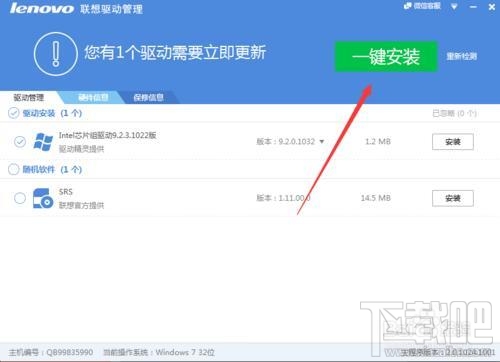This screenshot has height=362, width=500.
Task: Switch to the 保修信息 tab
Action: pos(149,97)
